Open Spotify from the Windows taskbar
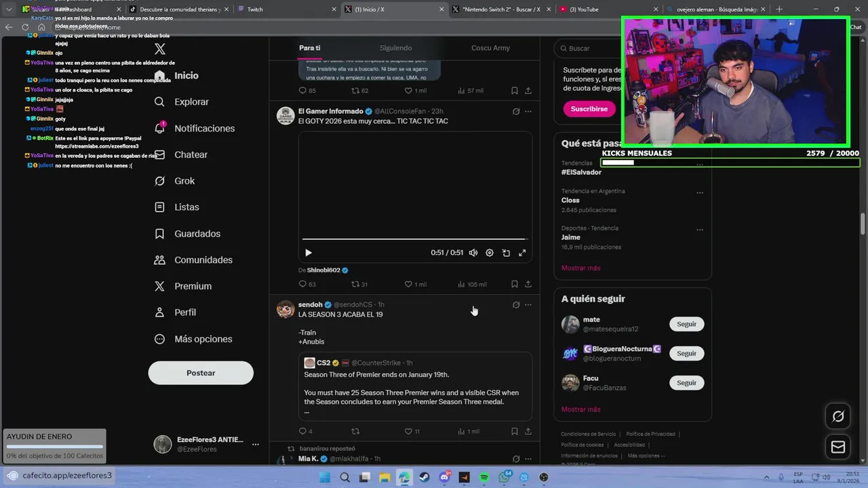Viewport: 868px width, 488px height. click(x=484, y=477)
